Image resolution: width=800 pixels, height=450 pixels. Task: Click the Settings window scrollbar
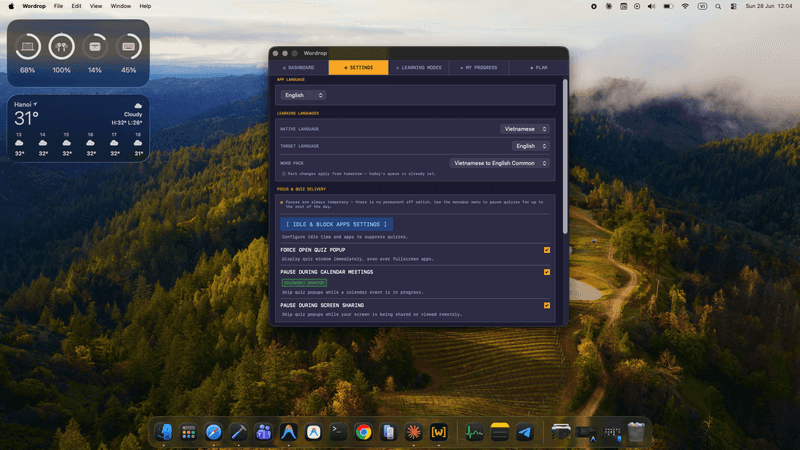(x=565, y=156)
